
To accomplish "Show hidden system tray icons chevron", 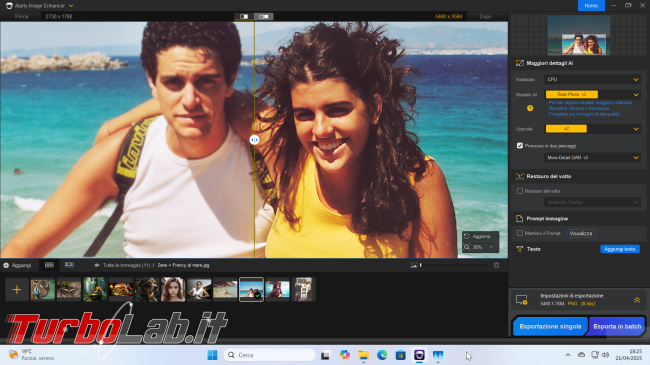I will [568, 355].
